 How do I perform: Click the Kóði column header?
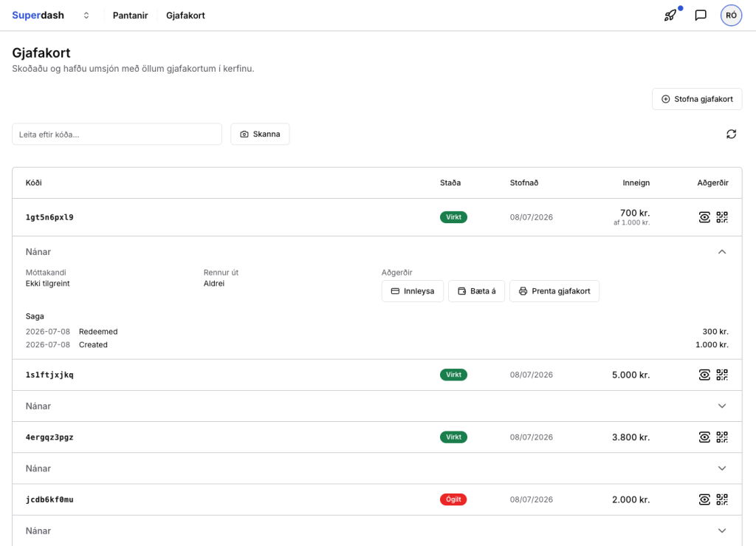pos(34,182)
